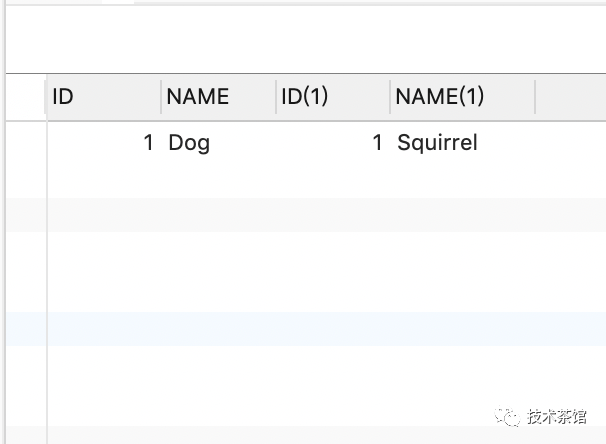Image resolution: width=606 pixels, height=444 pixels.
Task: Click the ID(1) column header
Action: point(333,97)
